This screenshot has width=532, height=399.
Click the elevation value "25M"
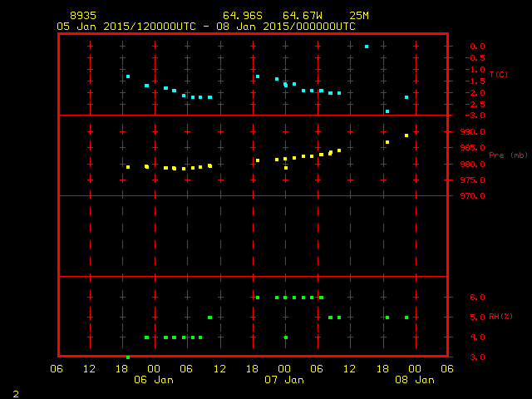click(x=359, y=16)
